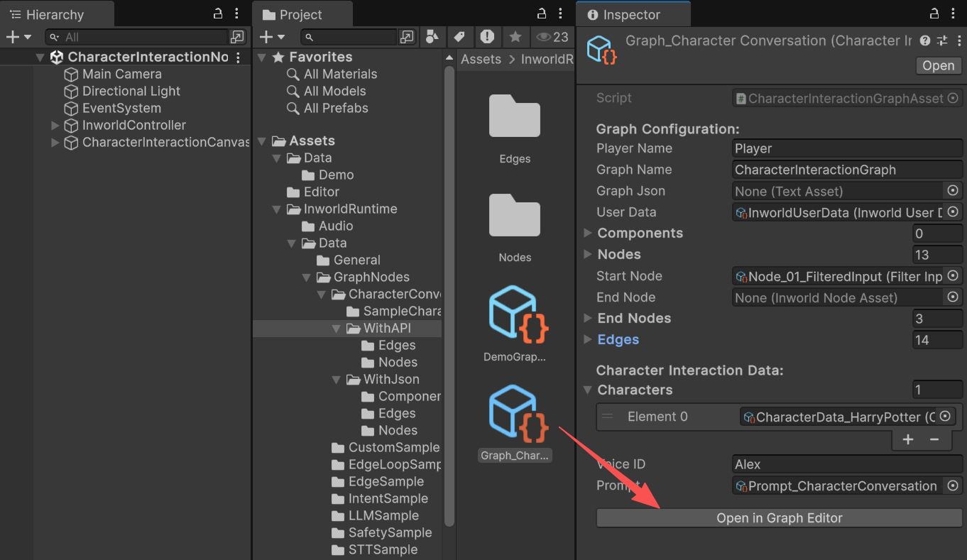Pick object for Graph Json field
The height and width of the screenshot is (560, 967).
pyautogui.click(x=953, y=190)
